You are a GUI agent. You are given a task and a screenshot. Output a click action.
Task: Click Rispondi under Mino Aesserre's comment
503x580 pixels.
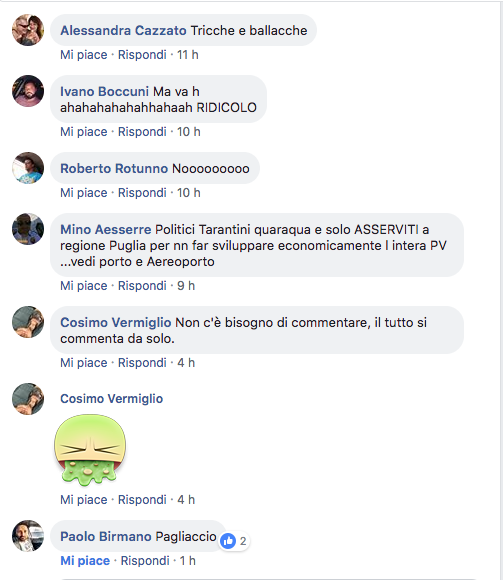tap(142, 286)
